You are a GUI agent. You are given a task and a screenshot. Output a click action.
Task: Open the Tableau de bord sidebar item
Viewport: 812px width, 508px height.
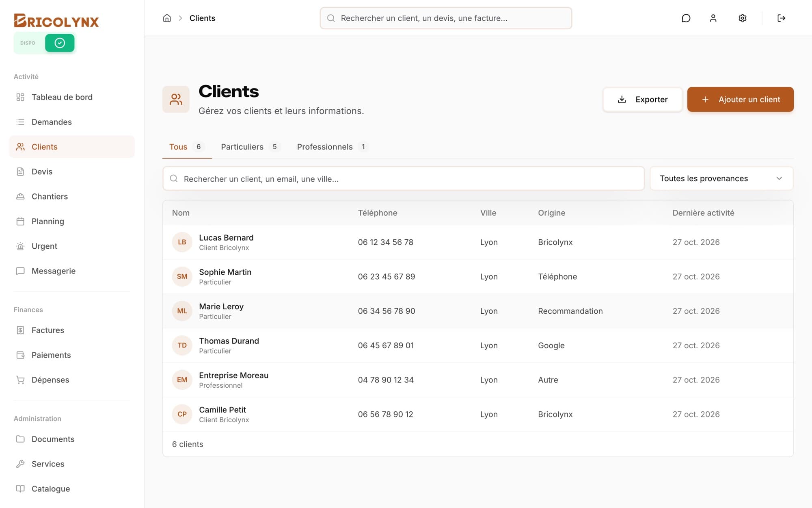click(x=72, y=97)
